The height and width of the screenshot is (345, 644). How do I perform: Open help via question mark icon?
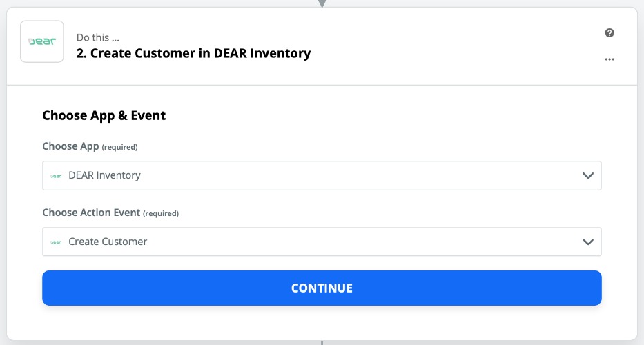coord(609,33)
